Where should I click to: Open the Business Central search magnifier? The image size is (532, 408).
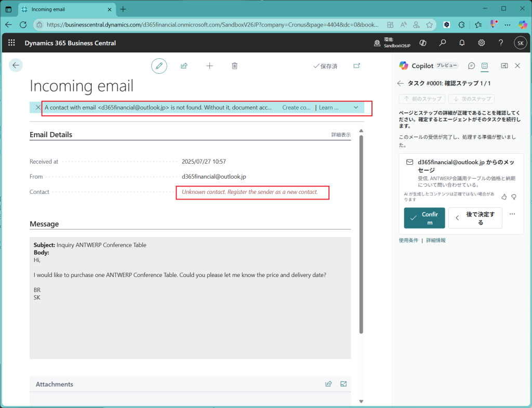[x=443, y=43]
